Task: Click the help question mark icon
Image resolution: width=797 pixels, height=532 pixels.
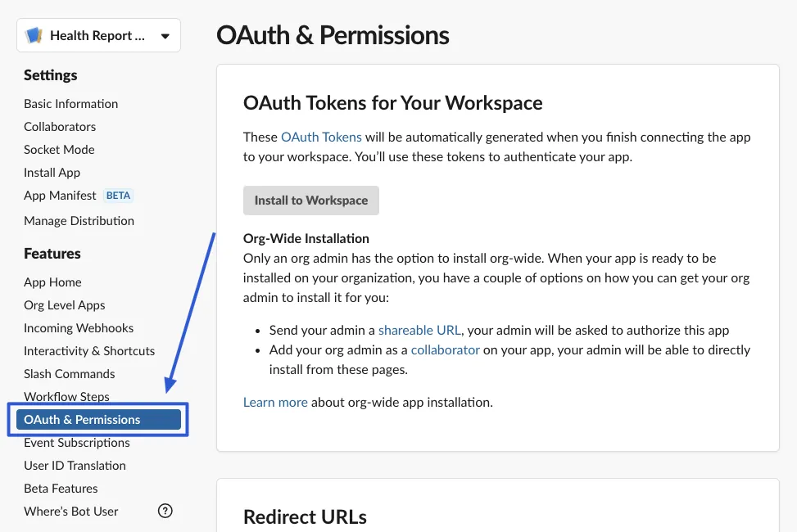Action: pyautogui.click(x=165, y=511)
